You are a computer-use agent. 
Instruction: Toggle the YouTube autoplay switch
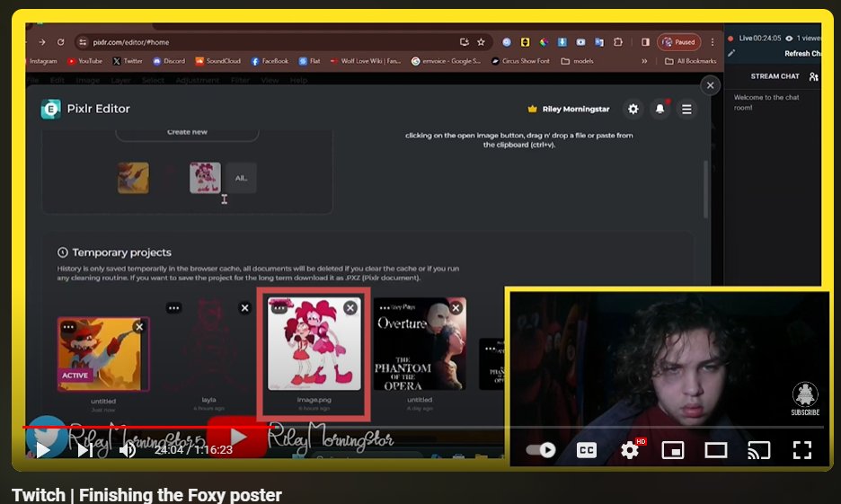pyautogui.click(x=541, y=450)
